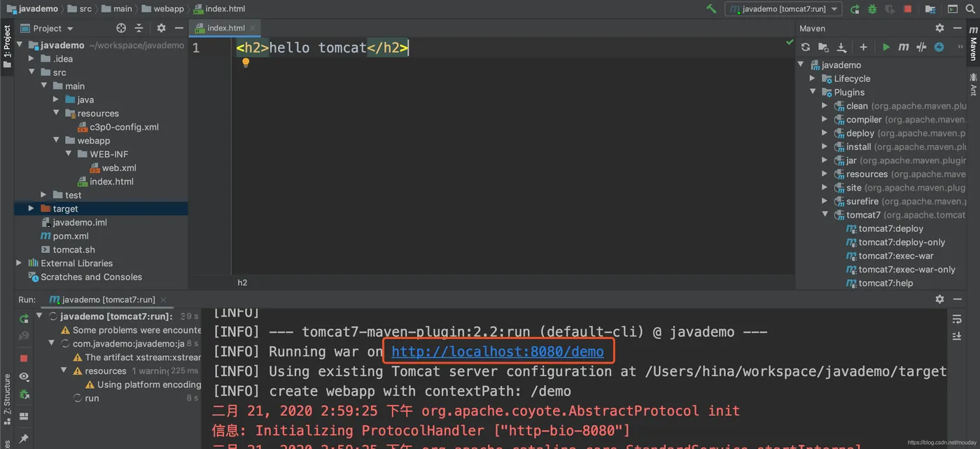
Task: Collapse the webapp folder
Action: pyautogui.click(x=56, y=141)
